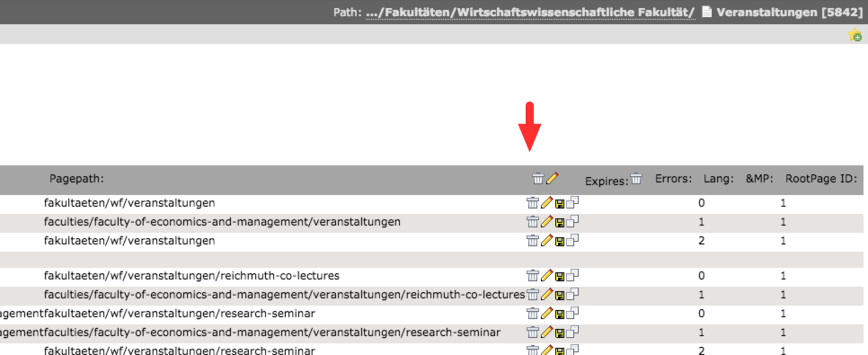Screen dimensions: 868x355
Task: Click the trash icon next to Expires
Action: (636, 178)
